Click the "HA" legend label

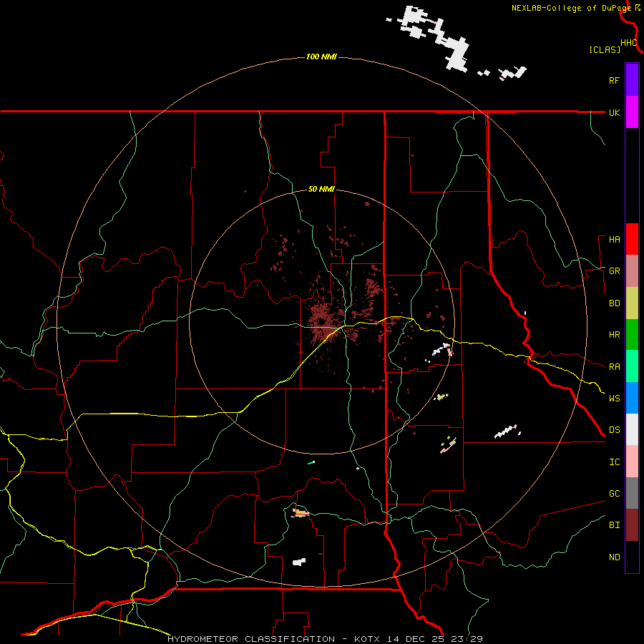click(x=614, y=240)
